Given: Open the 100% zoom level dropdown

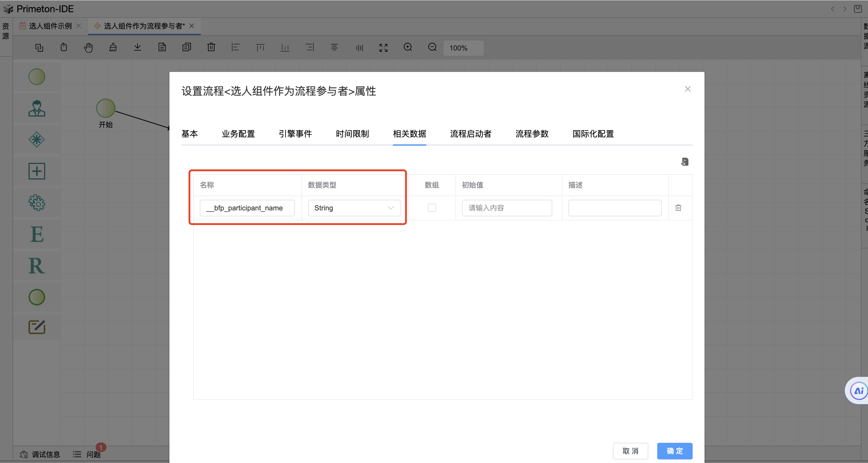Looking at the screenshot, I should click(x=463, y=48).
